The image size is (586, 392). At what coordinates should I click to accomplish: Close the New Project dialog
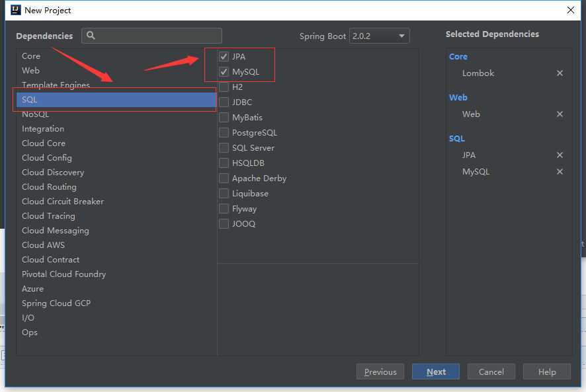(x=570, y=10)
